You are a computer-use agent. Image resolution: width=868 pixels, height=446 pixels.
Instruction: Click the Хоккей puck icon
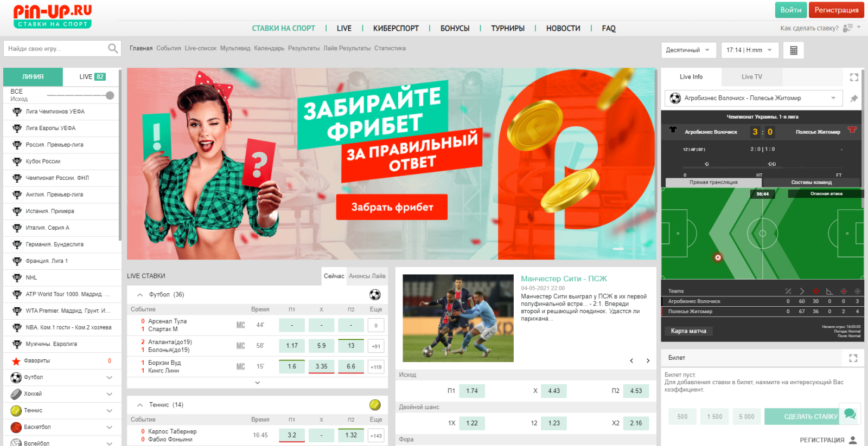pyautogui.click(x=16, y=394)
